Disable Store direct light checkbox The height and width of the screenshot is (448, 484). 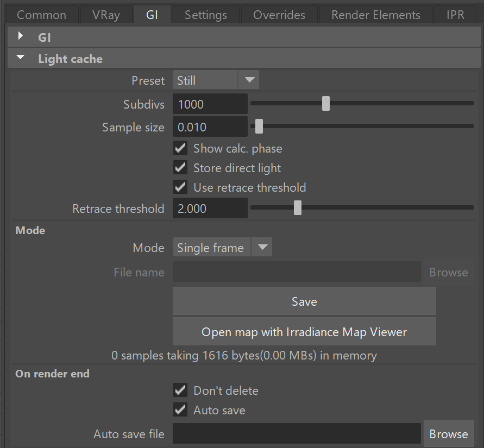point(180,168)
